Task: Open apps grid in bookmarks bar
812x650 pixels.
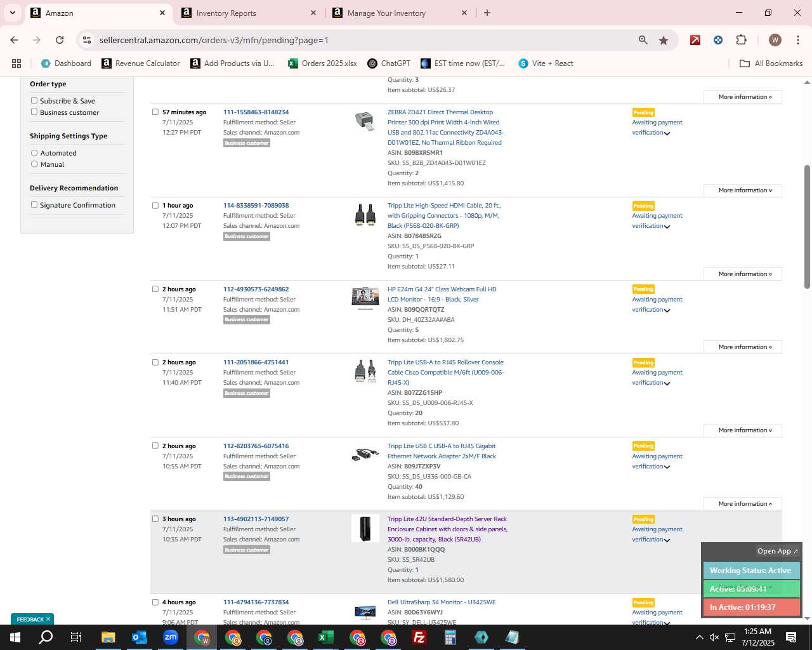Action: [x=16, y=63]
